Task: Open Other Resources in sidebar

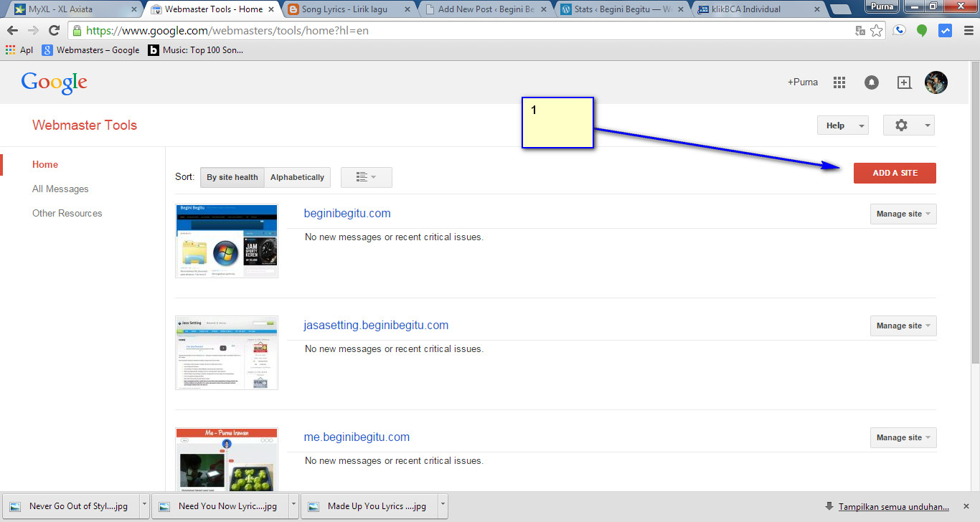Action: pyautogui.click(x=67, y=213)
